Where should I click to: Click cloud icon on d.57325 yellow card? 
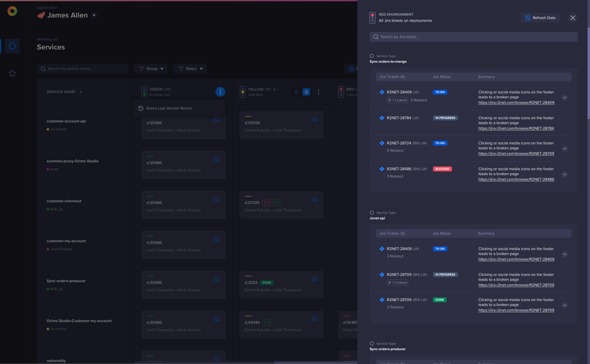tap(315, 200)
